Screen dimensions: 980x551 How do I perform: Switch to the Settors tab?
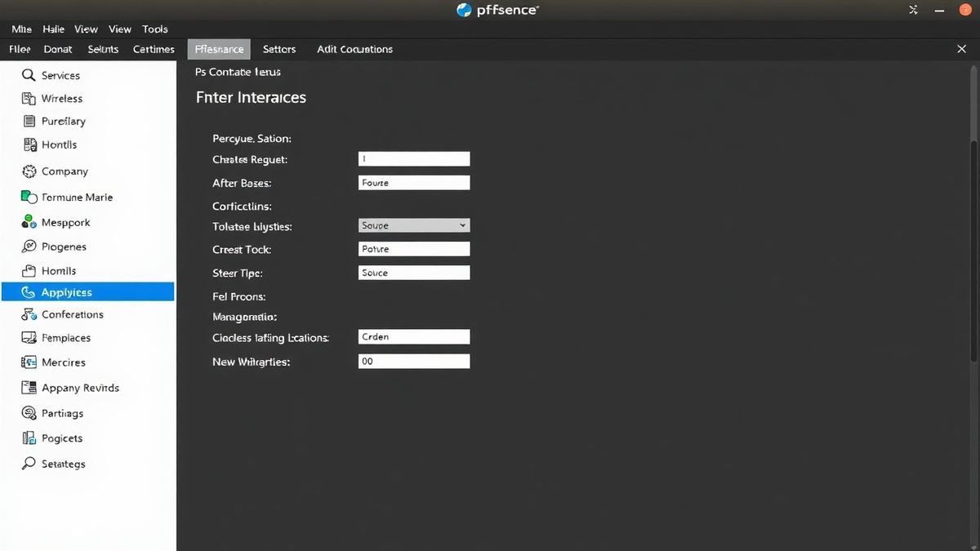coord(279,49)
